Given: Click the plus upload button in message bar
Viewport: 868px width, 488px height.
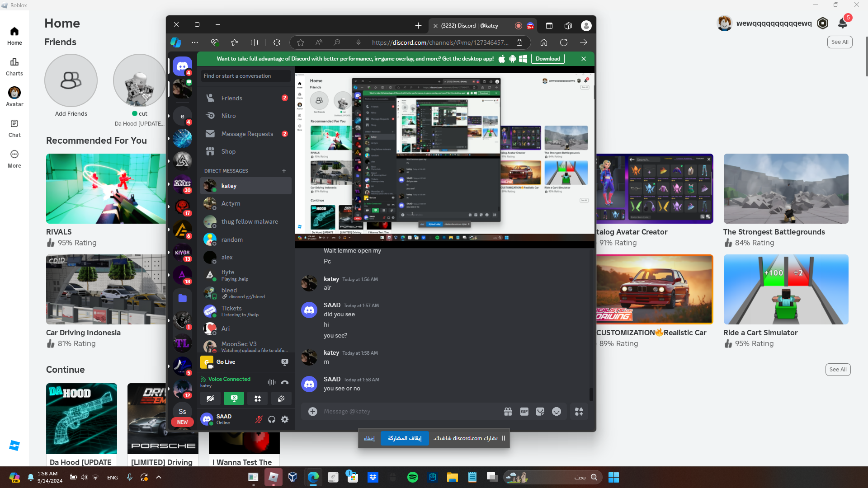Looking at the screenshot, I should tap(313, 412).
